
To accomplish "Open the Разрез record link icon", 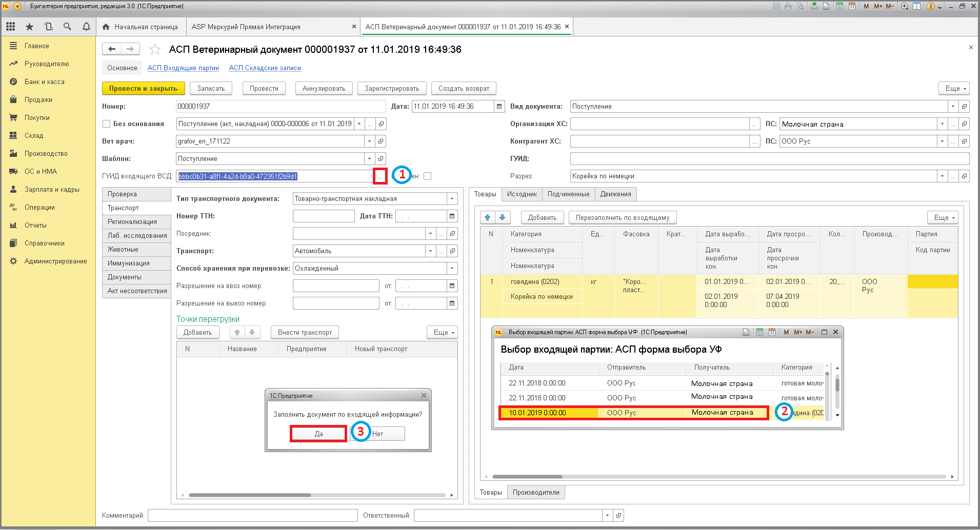I will [964, 176].
